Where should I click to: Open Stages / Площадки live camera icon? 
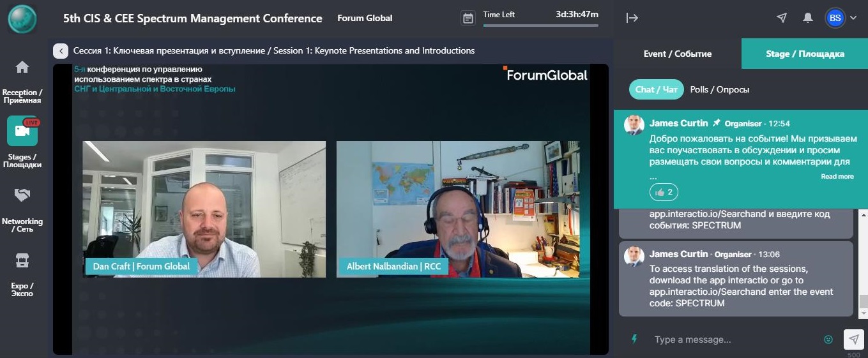pyautogui.click(x=22, y=131)
